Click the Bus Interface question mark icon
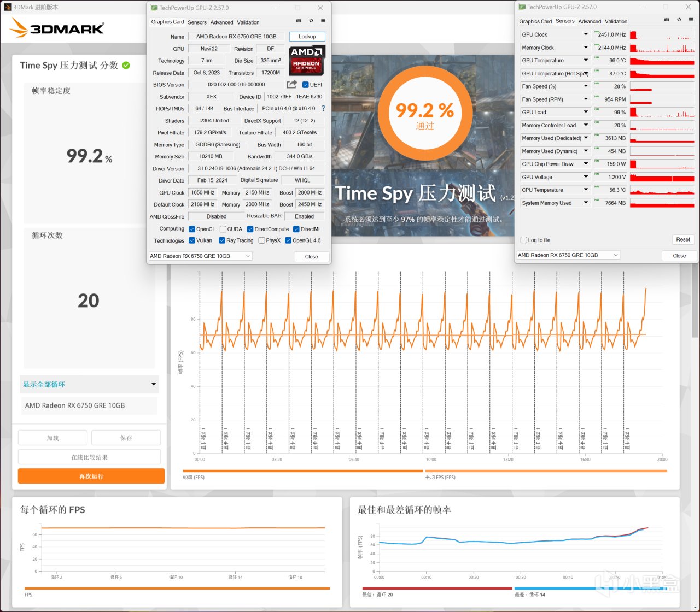This screenshot has height=612, width=700. [323, 108]
